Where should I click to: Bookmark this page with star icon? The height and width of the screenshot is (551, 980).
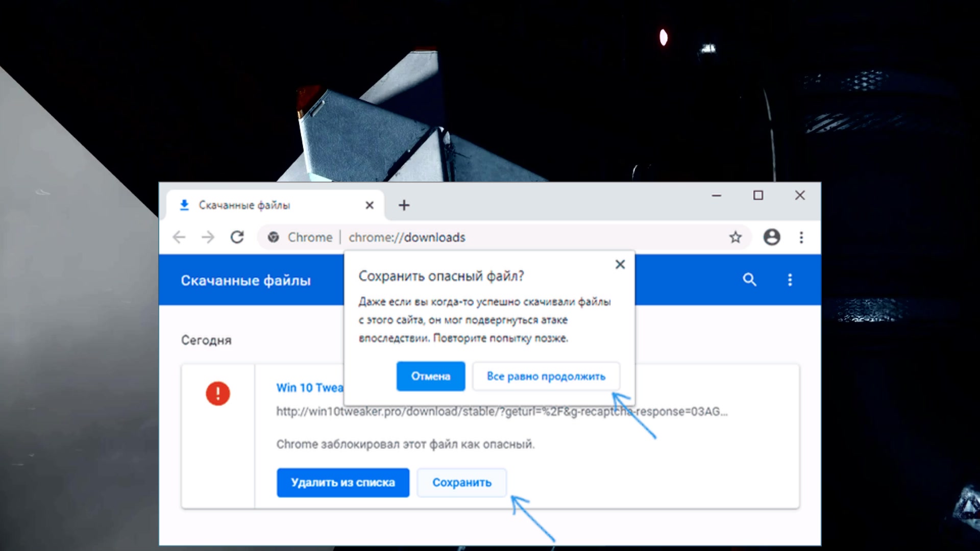[735, 237]
